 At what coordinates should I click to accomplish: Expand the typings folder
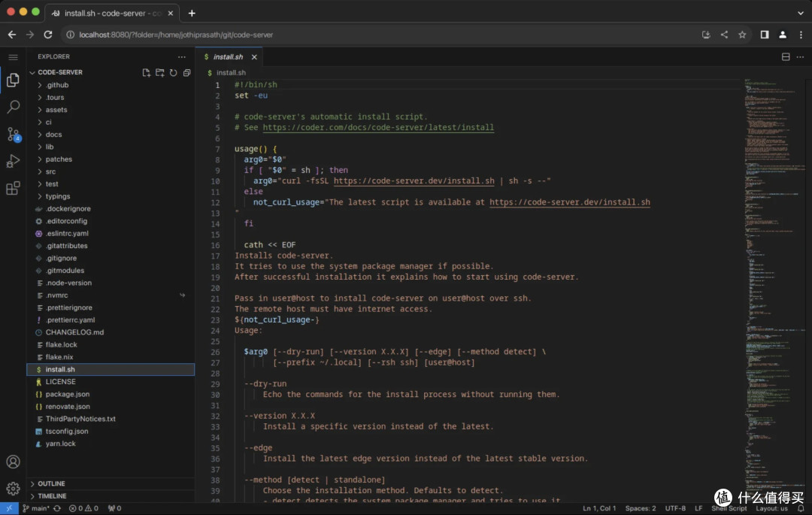pos(111,197)
